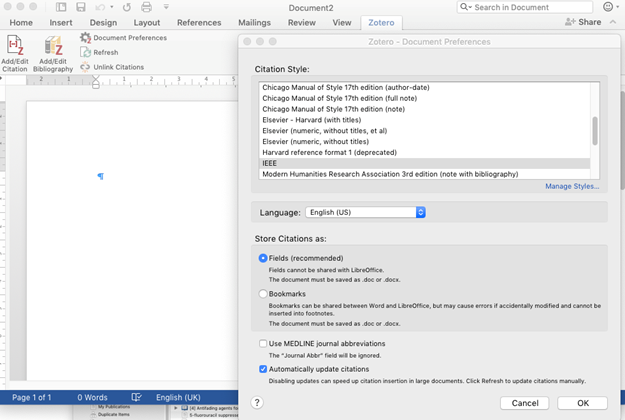Select Chicago Manual of Style 17th edition (note)
Image resolution: width=625 pixels, height=420 pixels.
point(424,109)
